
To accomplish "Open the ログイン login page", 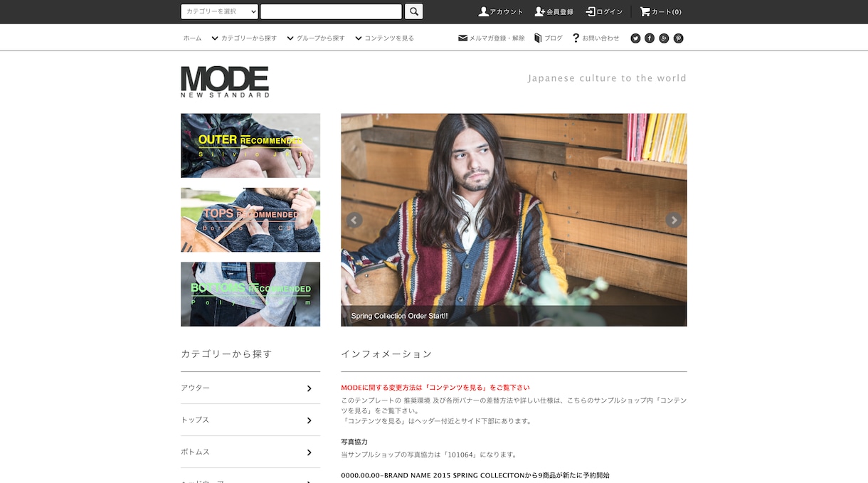I will (x=604, y=11).
